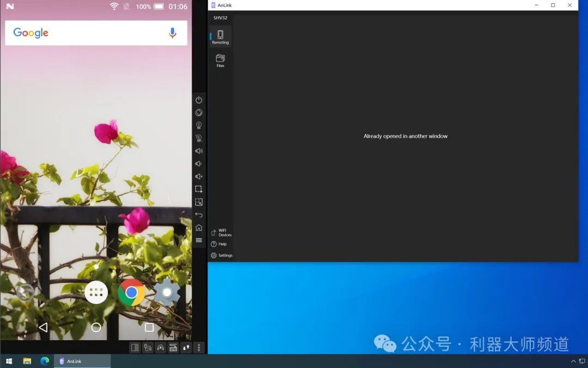The height and width of the screenshot is (368, 588).
Task: Click the USB connection icon in bottom toolbar
Action: pyautogui.click(x=148, y=348)
